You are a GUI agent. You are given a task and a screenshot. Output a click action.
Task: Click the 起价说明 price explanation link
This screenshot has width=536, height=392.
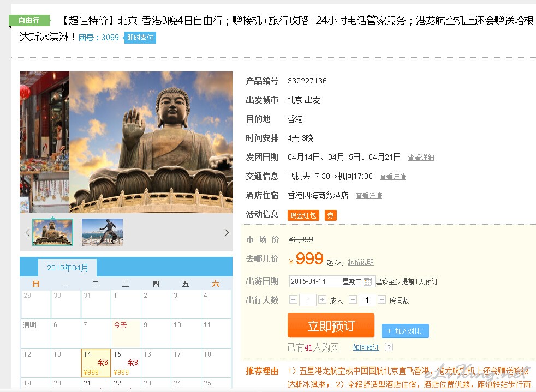361,262
